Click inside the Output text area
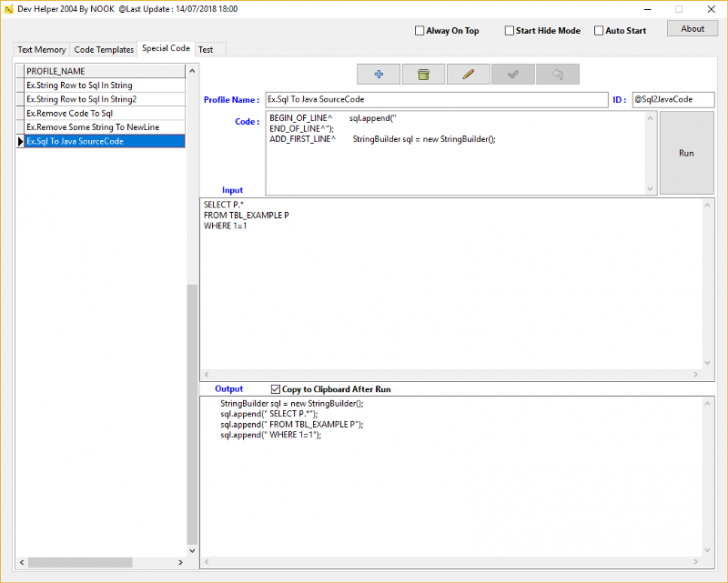This screenshot has height=583, width=728. pyautogui.click(x=451, y=477)
